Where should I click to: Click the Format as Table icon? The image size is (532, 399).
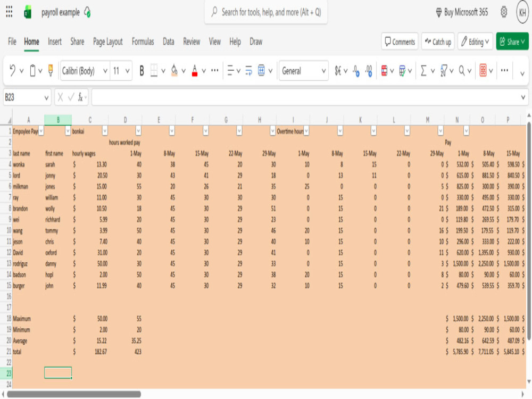click(402, 71)
